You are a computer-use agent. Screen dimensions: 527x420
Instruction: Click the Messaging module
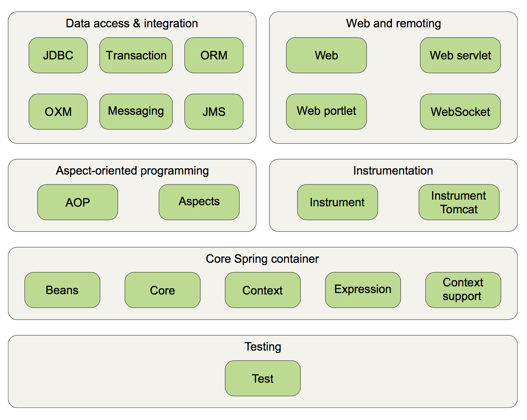coord(136,111)
